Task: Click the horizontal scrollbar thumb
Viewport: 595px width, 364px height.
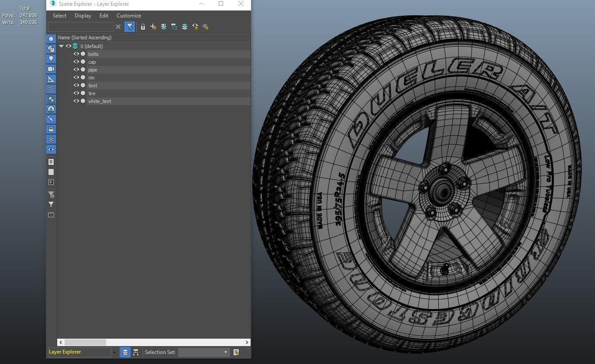Action: [x=85, y=342]
